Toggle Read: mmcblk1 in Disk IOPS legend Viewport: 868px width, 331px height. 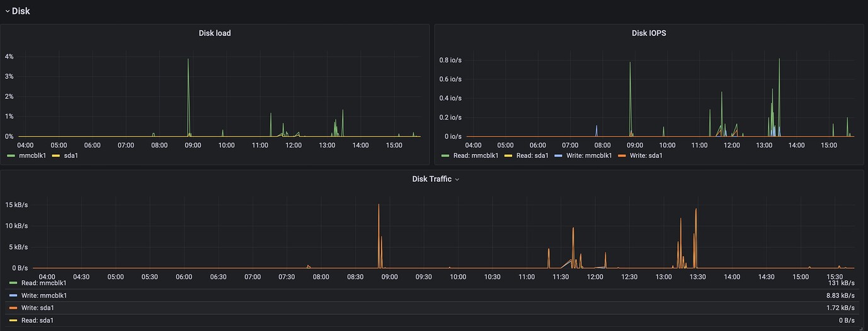(x=475, y=155)
